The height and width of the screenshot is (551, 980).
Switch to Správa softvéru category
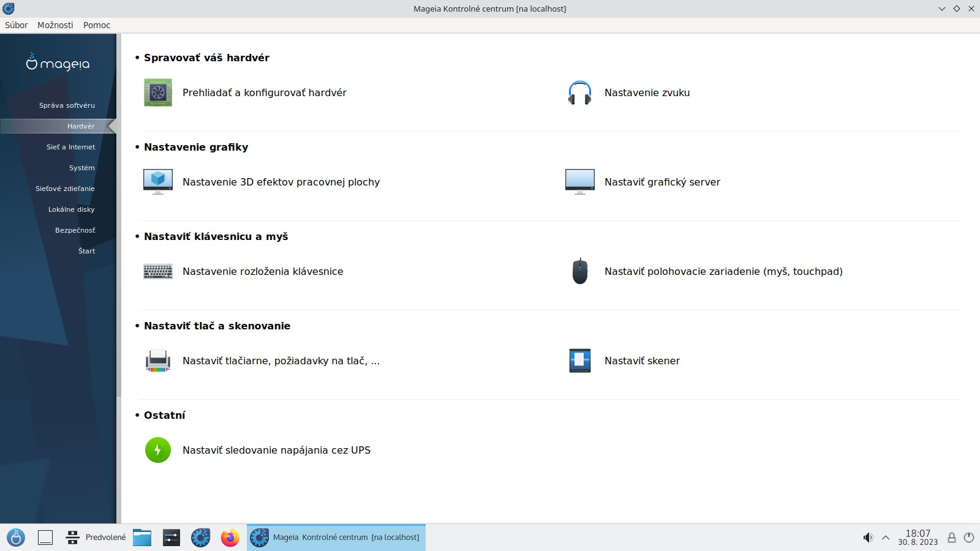pos(67,105)
